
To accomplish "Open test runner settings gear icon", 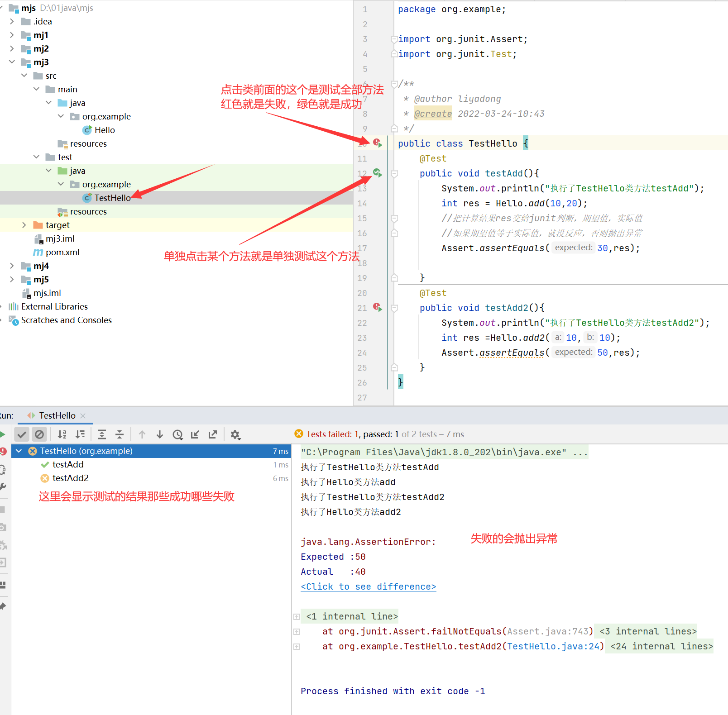I will tap(235, 434).
